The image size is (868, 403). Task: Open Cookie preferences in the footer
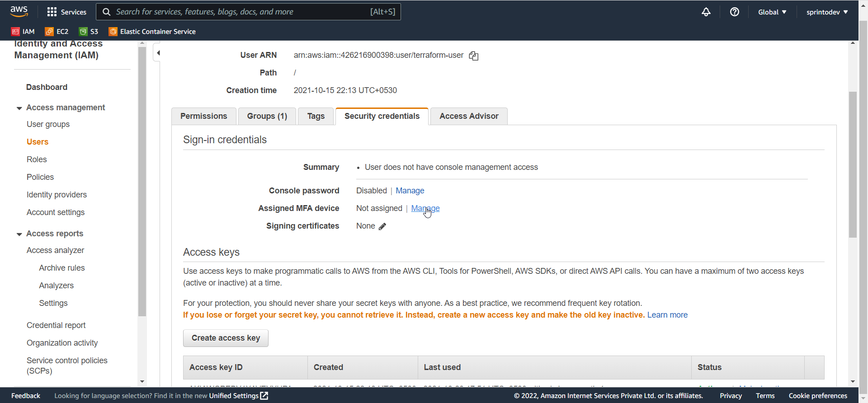click(x=818, y=396)
